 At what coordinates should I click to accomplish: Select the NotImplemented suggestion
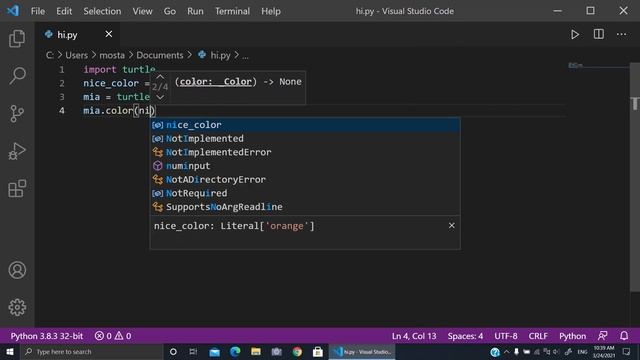click(305, 138)
